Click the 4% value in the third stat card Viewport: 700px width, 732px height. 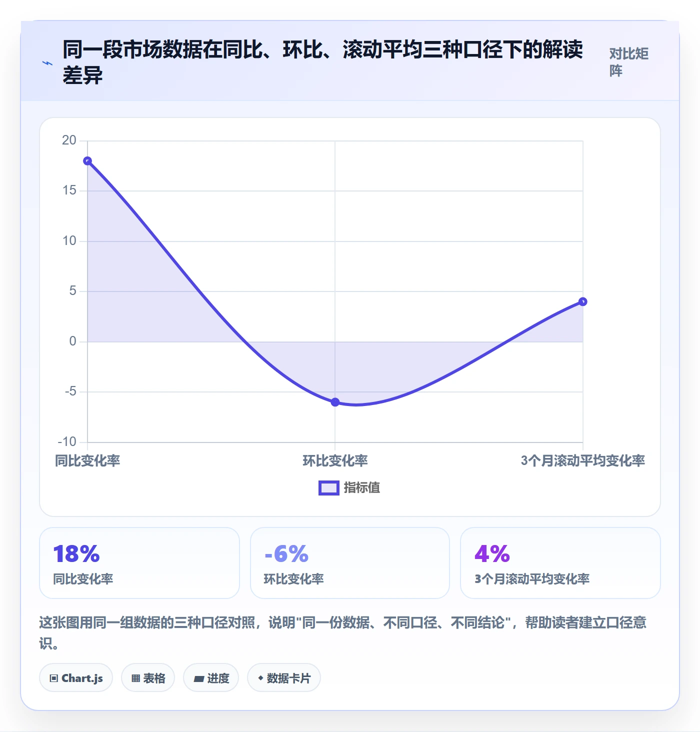[x=492, y=554]
